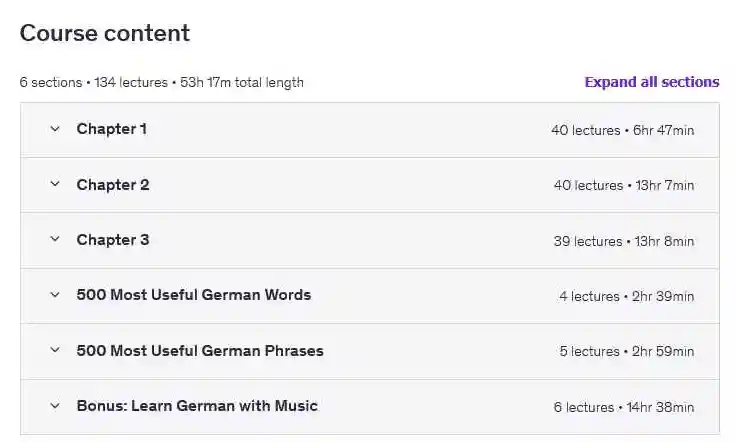Click the Chapter 3 section title
The width and height of the screenshot is (750, 443).
(113, 240)
